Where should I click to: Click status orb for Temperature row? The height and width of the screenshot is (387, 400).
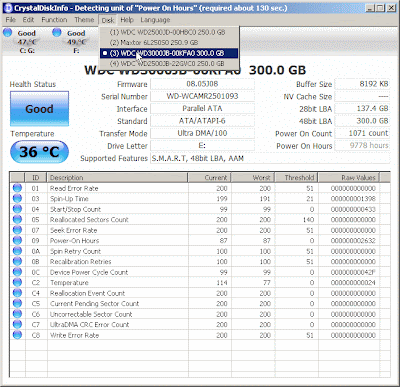17,282
